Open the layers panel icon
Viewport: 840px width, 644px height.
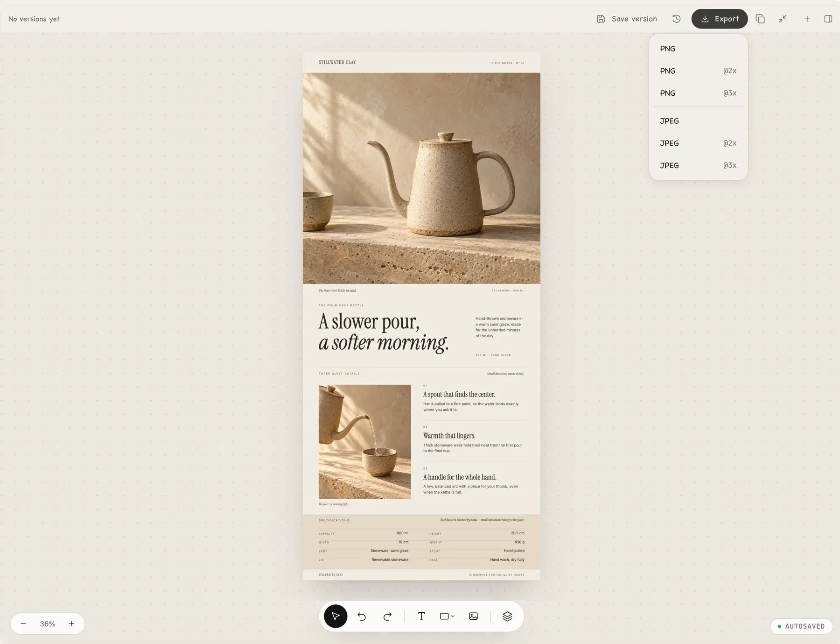pyautogui.click(x=507, y=616)
